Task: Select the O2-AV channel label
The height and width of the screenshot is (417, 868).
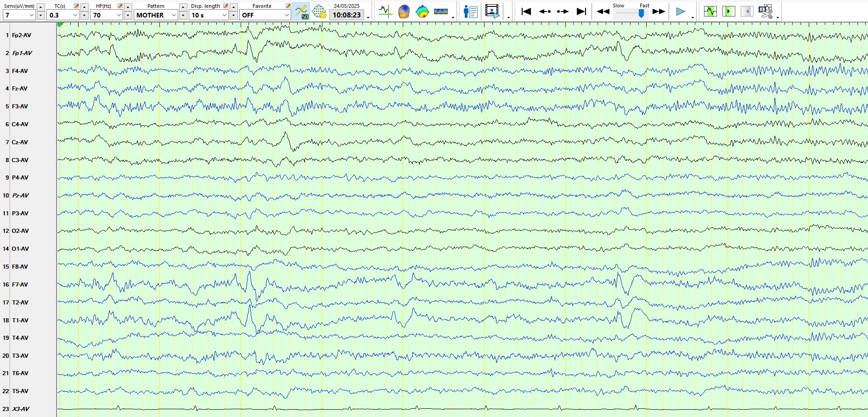Action: [x=20, y=231]
